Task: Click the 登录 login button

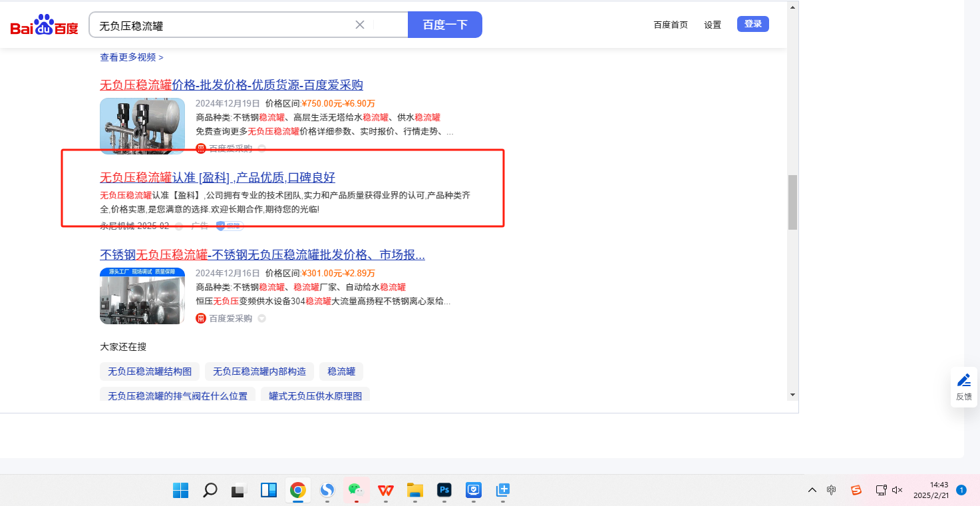Action: pyautogui.click(x=753, y=24)
